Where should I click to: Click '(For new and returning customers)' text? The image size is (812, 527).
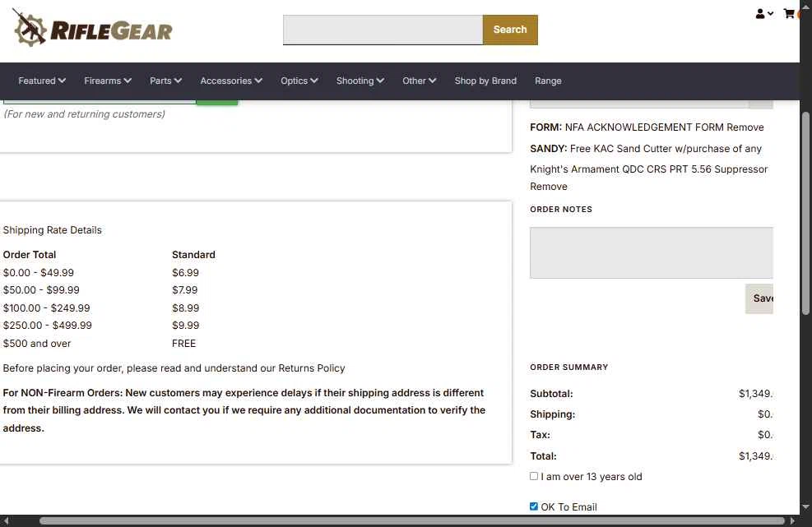pos(85,114)
